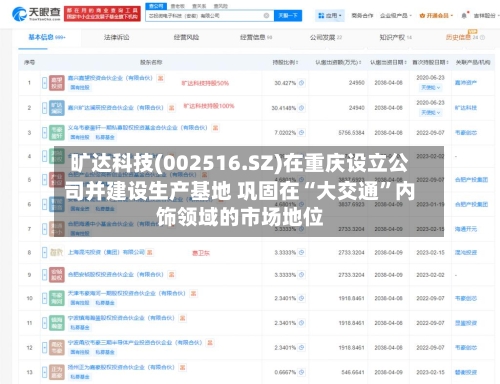Click equity-structure icon beside row 1 shareholder name
Image resolution: width=500 pixels, height=384 pixels.
pos(160,78)
